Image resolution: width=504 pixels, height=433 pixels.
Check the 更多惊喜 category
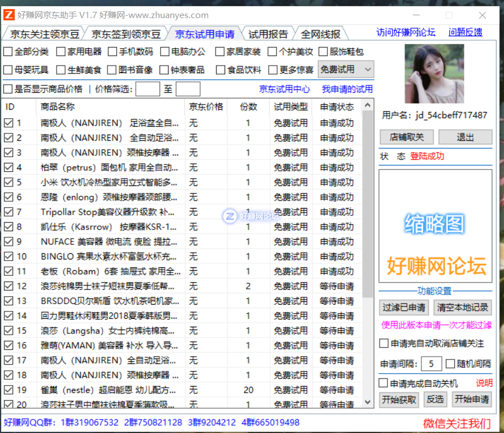[273, 70]
